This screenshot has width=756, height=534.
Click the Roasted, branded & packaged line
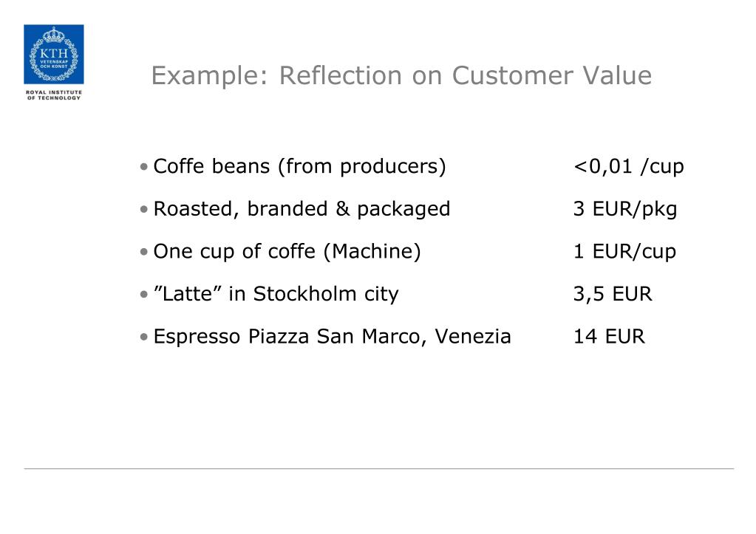[302, 209]
